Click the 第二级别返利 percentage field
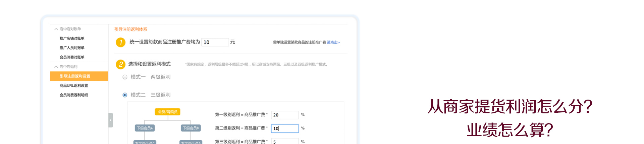The image size is (644, 144). (285, 129)
